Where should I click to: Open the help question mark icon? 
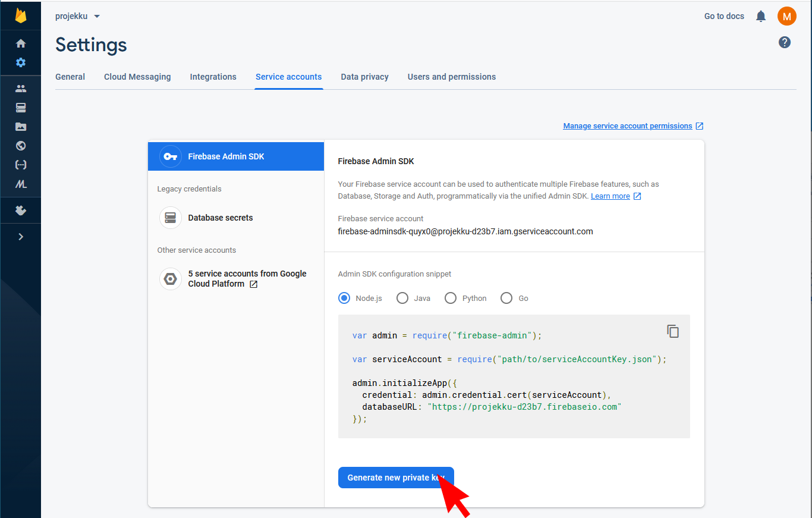(785, 42)
